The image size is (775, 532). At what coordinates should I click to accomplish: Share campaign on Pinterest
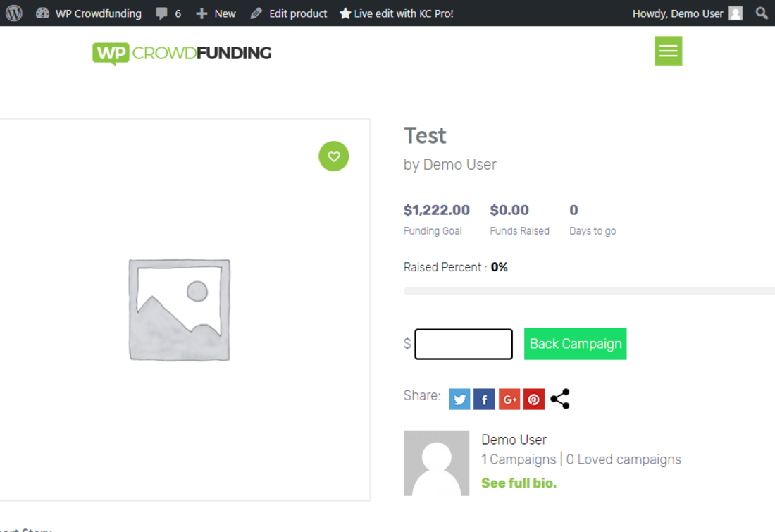click(534, 400)
